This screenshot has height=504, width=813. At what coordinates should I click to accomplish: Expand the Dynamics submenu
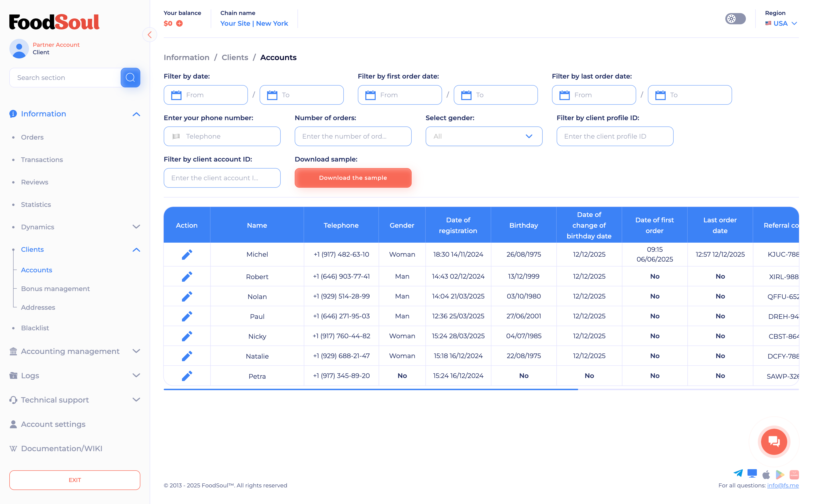pos(136,227)
